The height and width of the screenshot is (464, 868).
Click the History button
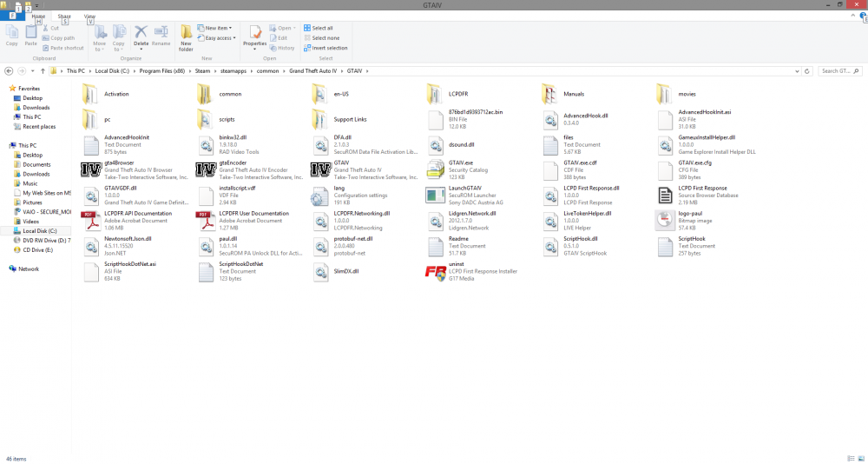282,48
